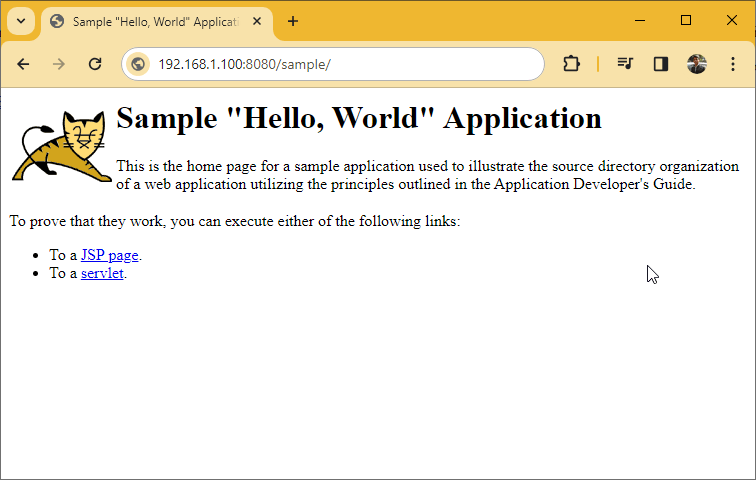This screenshot has width=756, height=480.
Task: Click the Sample "Hello, World" Application heading
Action: point(359,118)
